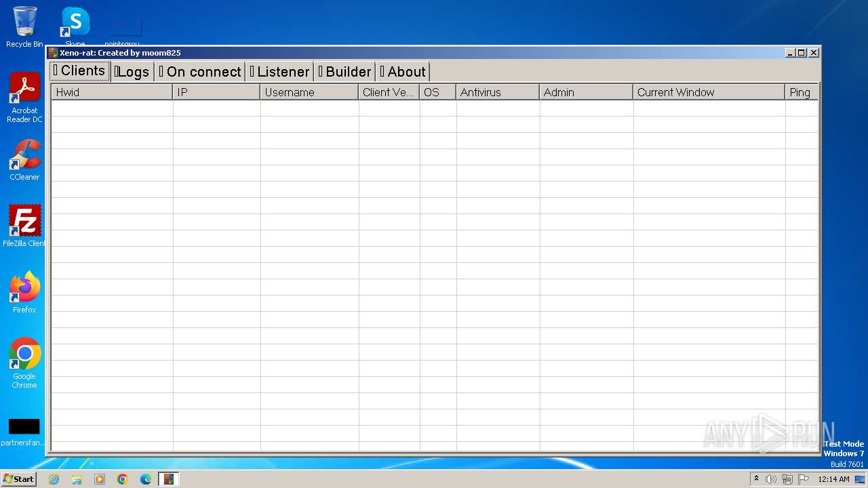Close the Xeno-rat window
This screenshot has height=488, width=868.
click(x=814, y=53)
